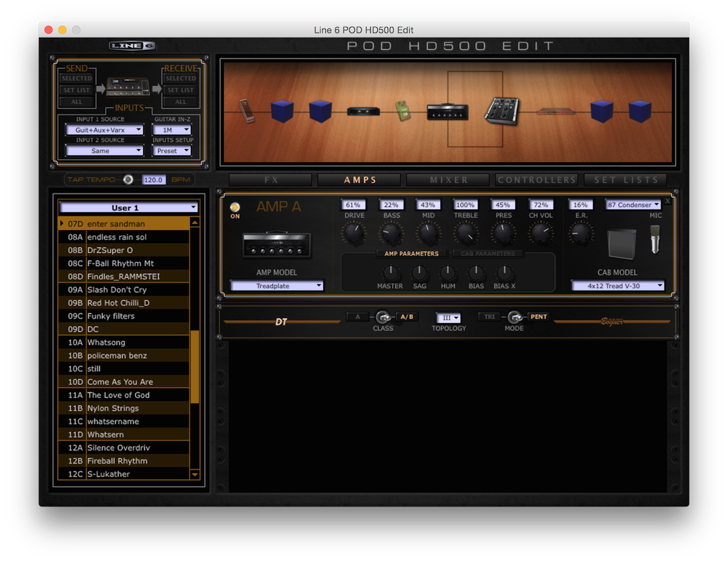Click the Line 6 logo
This screenshot has height=562, width=728.
pyautogui.click(x=132, y=46)
